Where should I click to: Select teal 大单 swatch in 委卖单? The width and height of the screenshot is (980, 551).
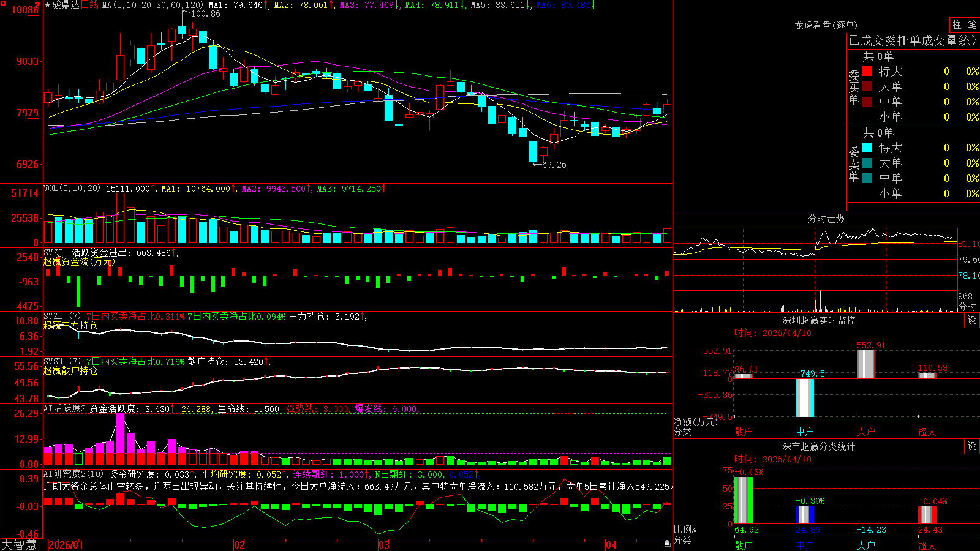click(x=867, y=163)
